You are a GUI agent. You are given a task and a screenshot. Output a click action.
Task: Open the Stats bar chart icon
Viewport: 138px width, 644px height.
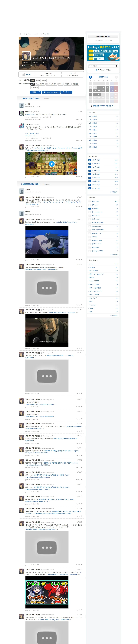pyautogui.click(x=23, y=74)
